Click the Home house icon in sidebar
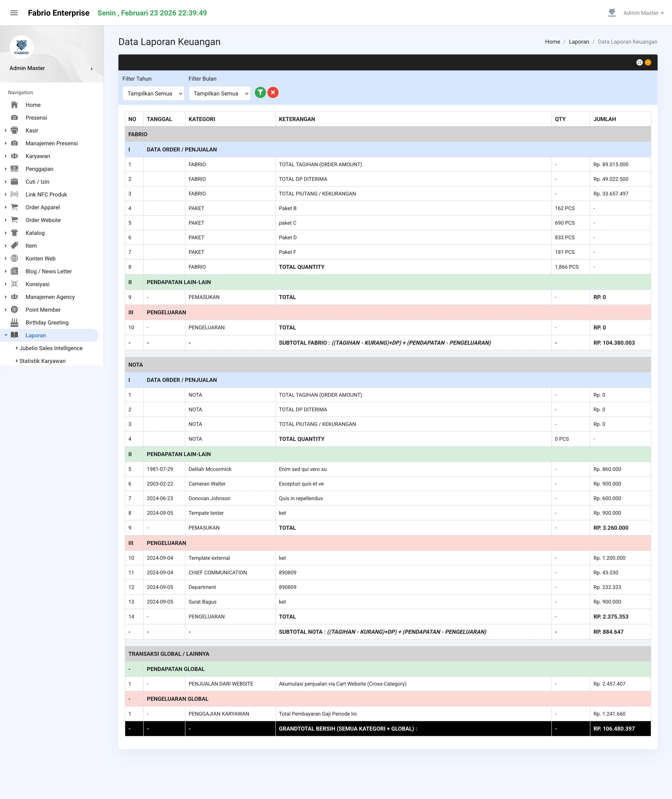The height and width of the screenshot is (799, 672). (x=14, y=105)
